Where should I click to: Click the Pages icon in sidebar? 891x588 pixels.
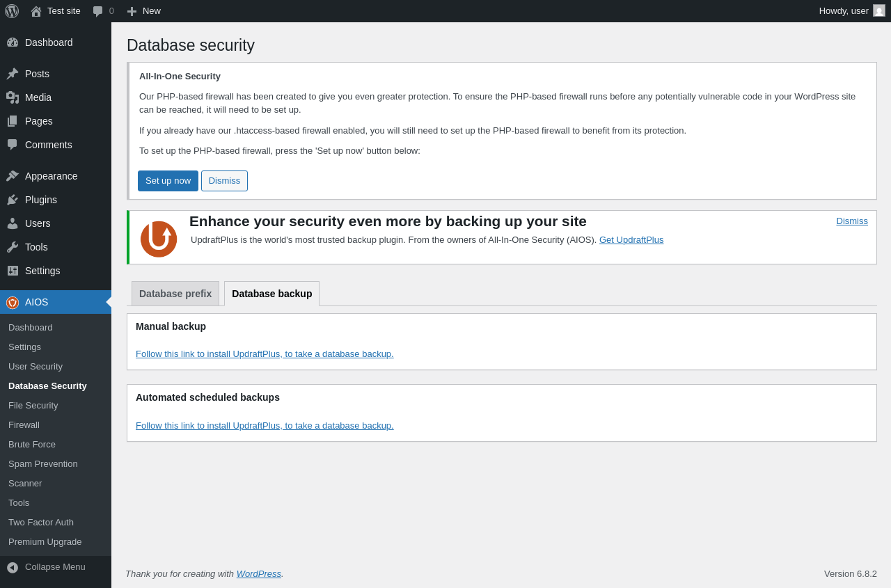pos(13,121)
